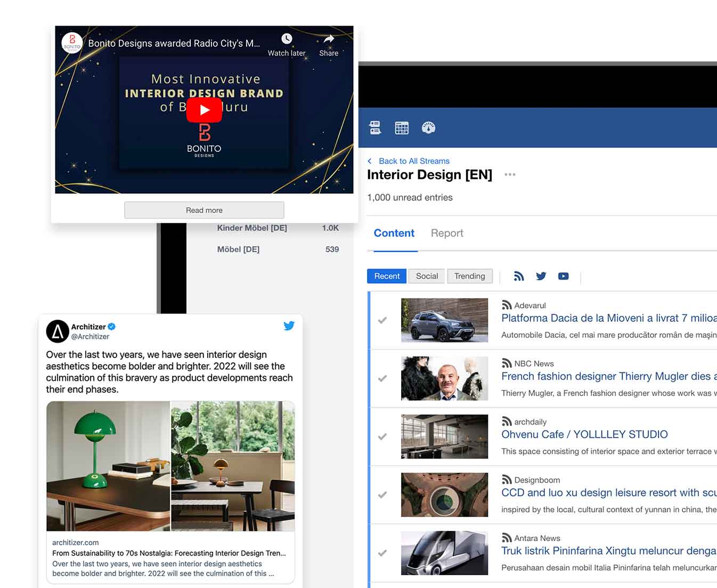Switch to the Content tab
Viewport: 717px width, 588px height.
(394, 233)
